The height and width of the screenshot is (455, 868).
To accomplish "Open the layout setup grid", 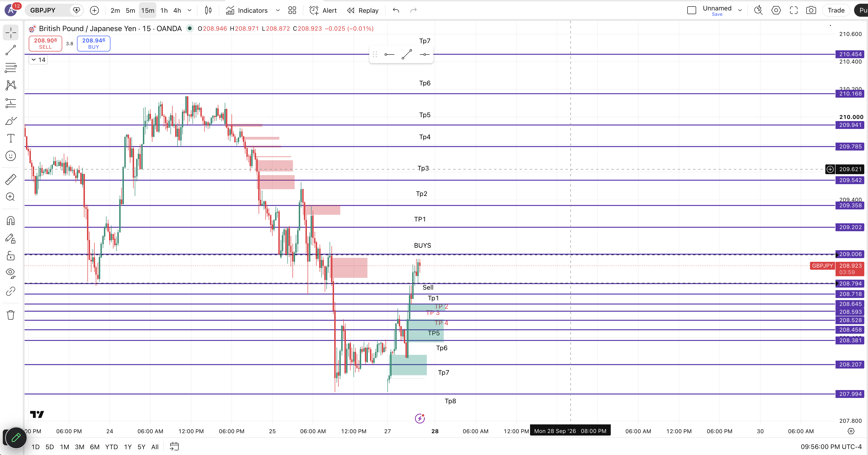I will 292,10.
